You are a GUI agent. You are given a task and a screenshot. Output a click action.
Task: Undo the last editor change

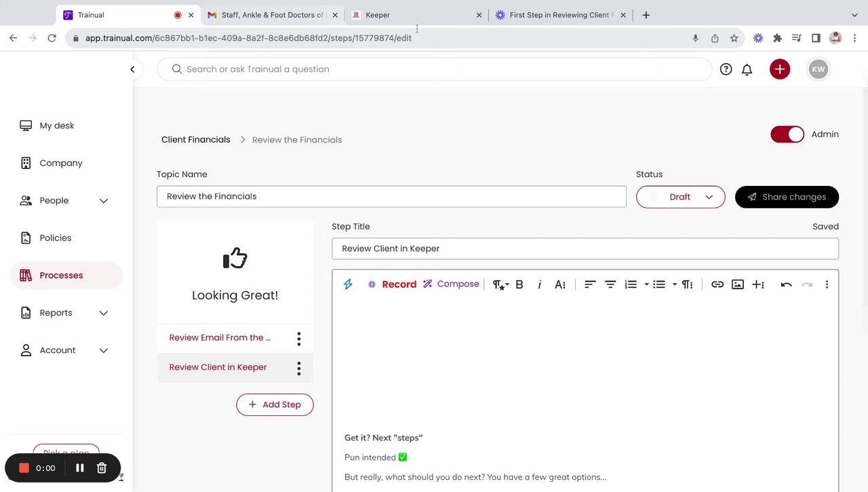(x=786, y=284)
